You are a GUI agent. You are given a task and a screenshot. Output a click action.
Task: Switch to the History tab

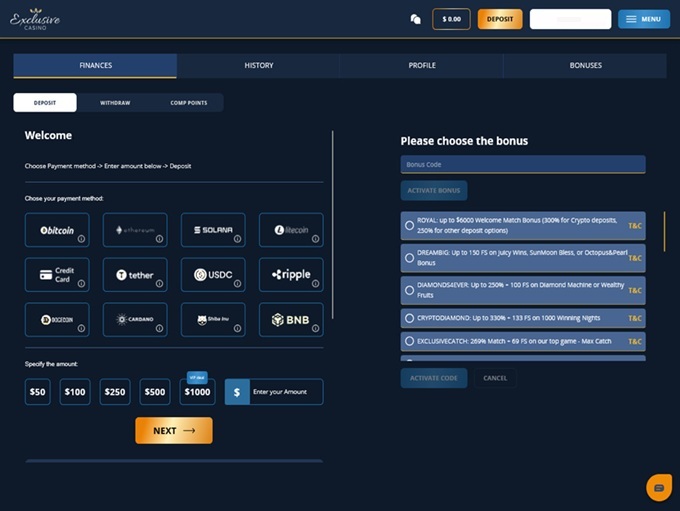click(258, 66)
